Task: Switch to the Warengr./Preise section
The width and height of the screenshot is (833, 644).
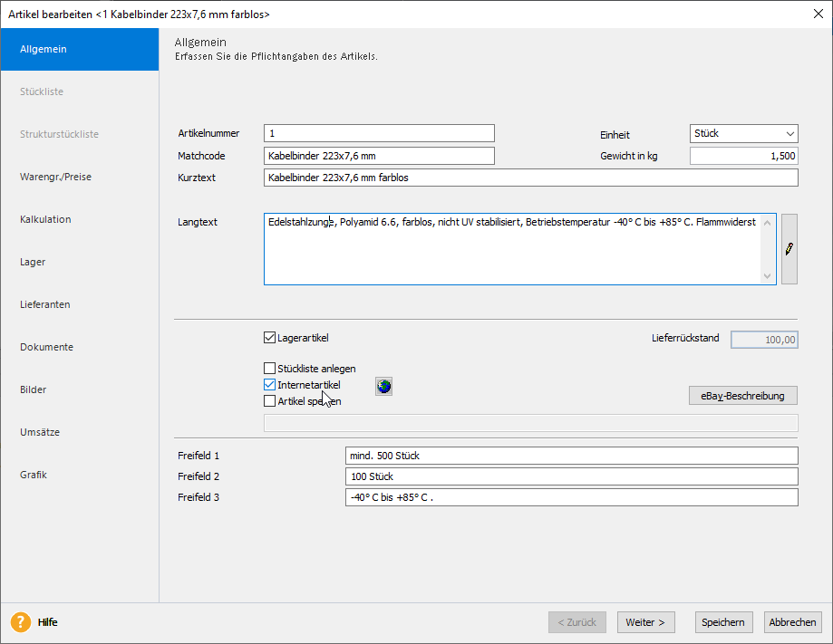Action: click(x=56, y=177)
